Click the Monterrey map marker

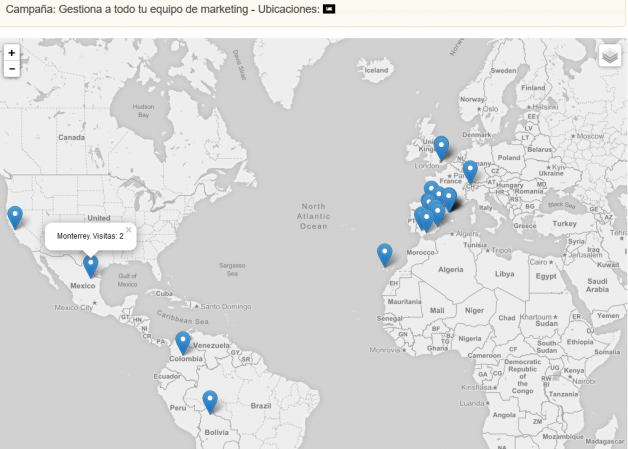coord(91,266)
